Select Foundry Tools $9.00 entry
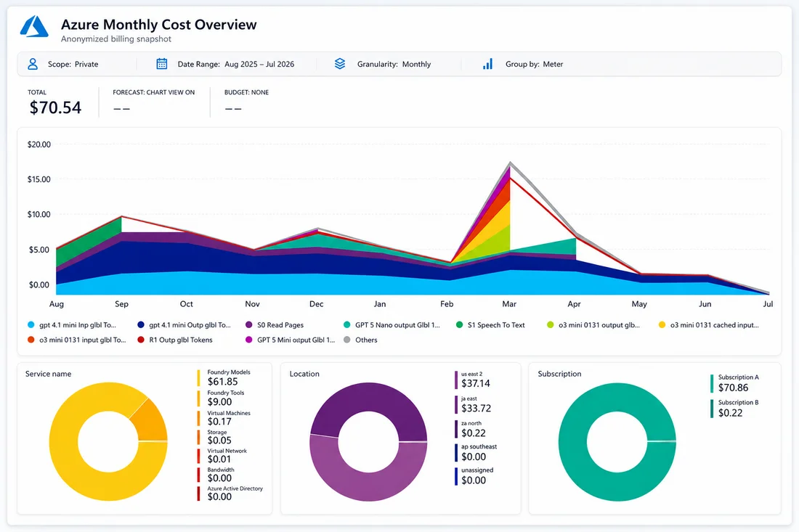799x532 pixels. pos(221,398)
